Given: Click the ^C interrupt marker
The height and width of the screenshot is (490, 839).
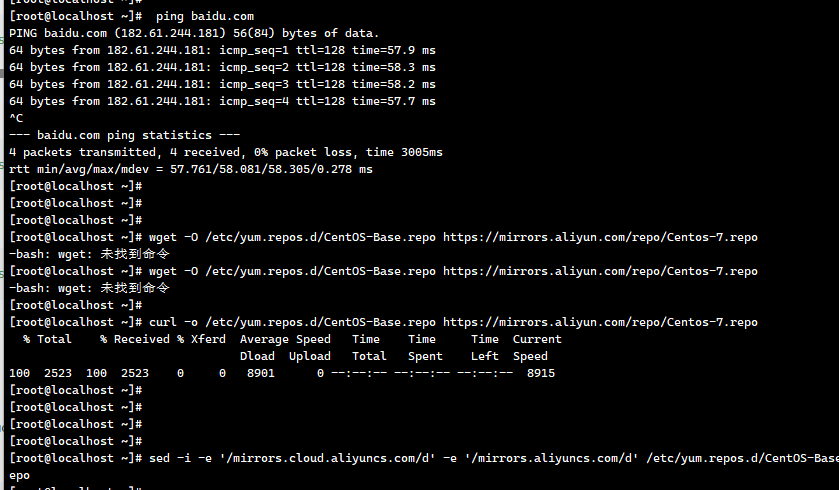Looking at the screenshot, I should (x=16, y=118).
